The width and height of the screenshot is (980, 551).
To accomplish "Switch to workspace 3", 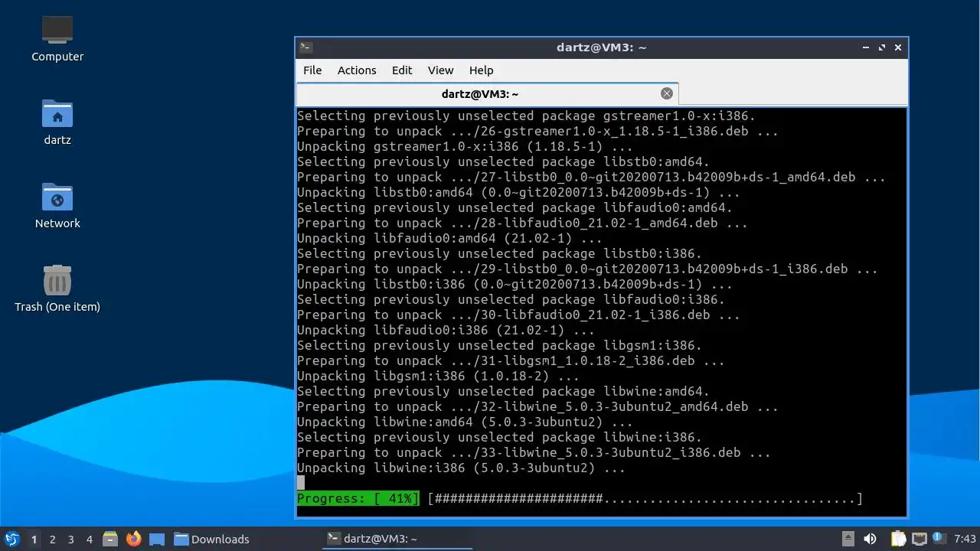I will [70, 539].
